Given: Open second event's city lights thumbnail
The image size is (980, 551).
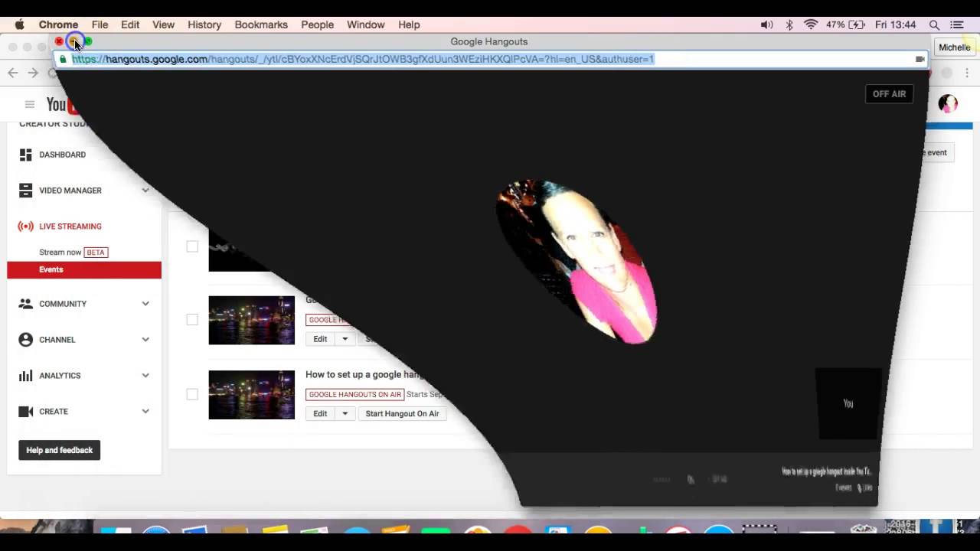Looking at the screenshot, I should coord(251,320).
